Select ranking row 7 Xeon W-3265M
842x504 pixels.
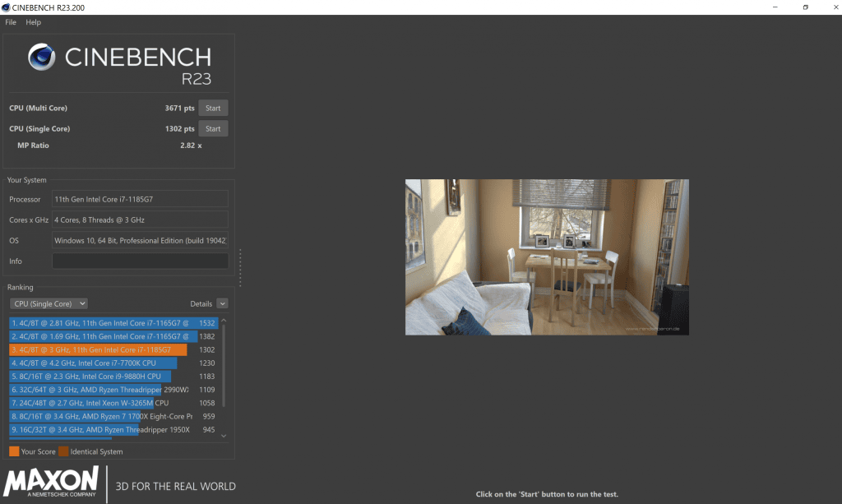113,403
